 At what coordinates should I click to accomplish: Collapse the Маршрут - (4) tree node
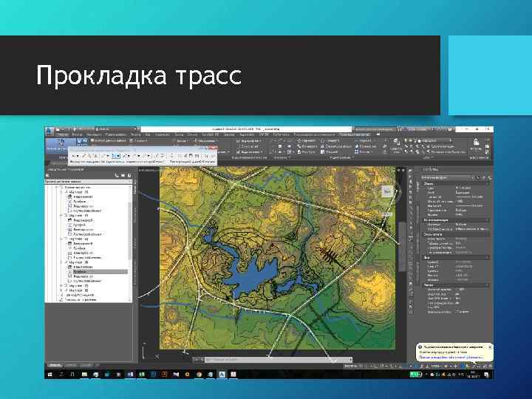61,262
